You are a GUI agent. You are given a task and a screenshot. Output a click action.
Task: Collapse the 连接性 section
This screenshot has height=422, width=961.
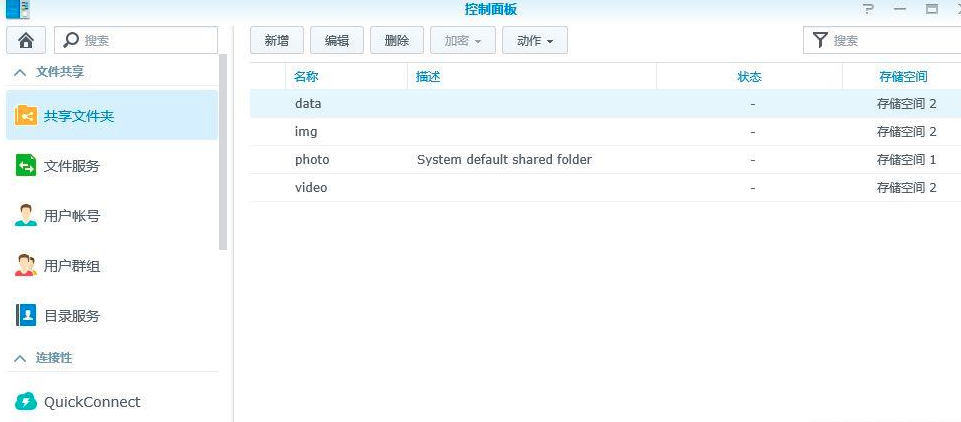19,357
